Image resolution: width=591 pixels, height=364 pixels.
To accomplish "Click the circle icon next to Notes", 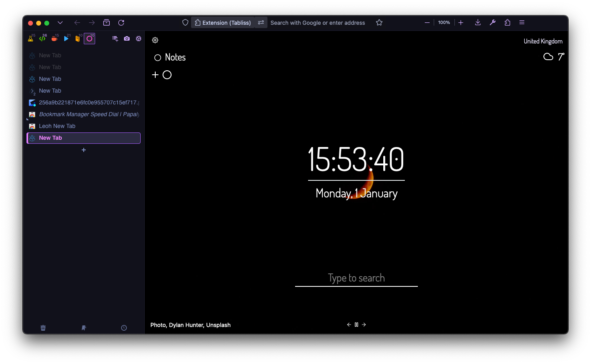I will 158,58.
